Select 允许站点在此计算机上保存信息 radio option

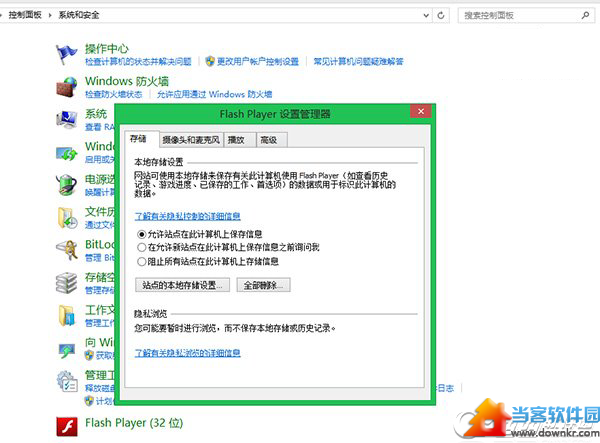[141, 234]
